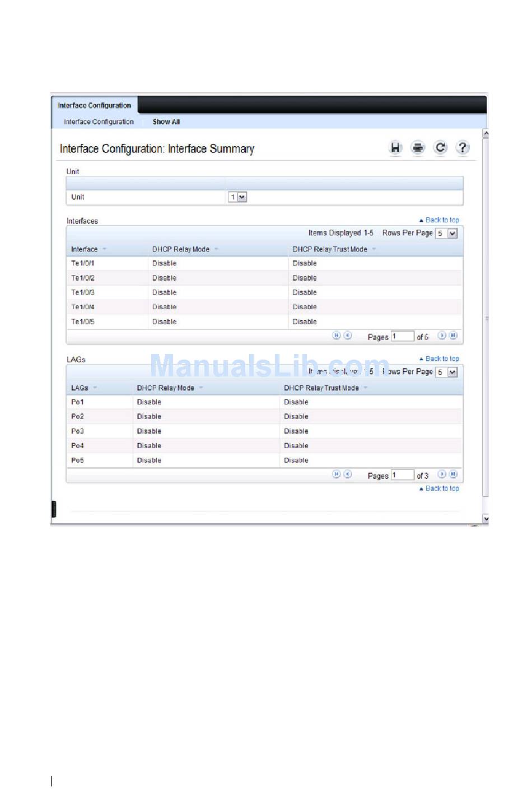Go to previous page in LAGs table

pos(348,474)
